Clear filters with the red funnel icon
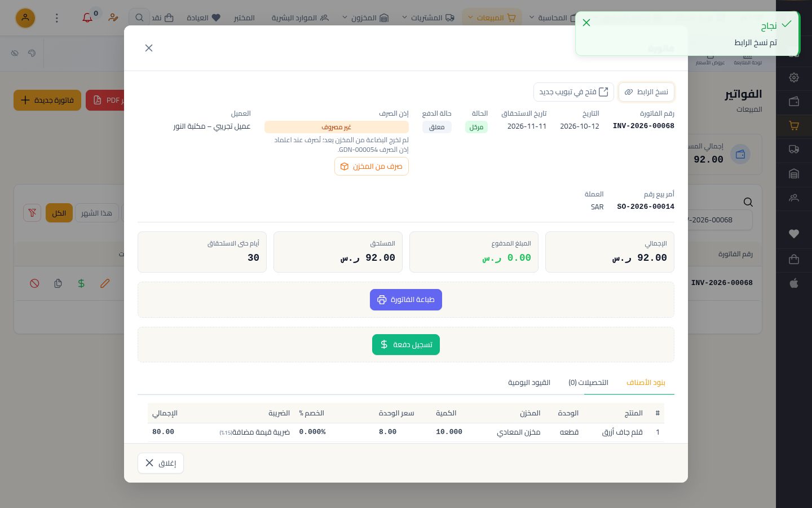The height and width of the screenshot is (508, 812). tap(32, 213)
